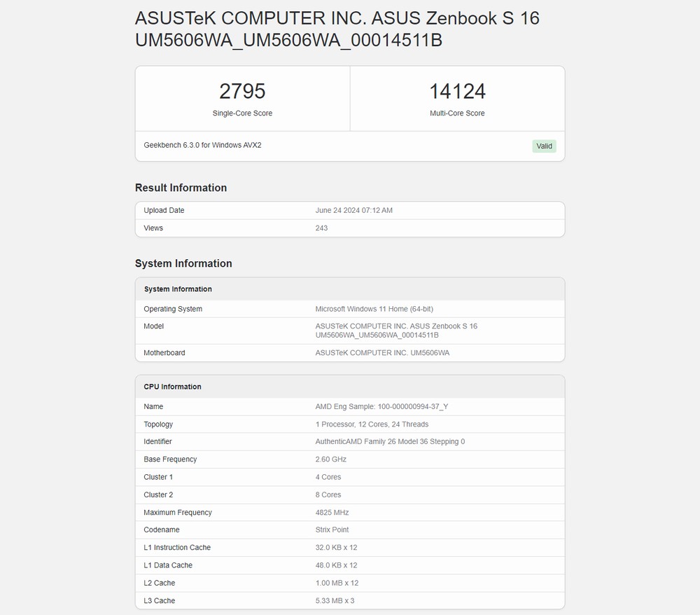Click the Cluster 2 row label
Screen dimensions: 700x615
point(158,495)
